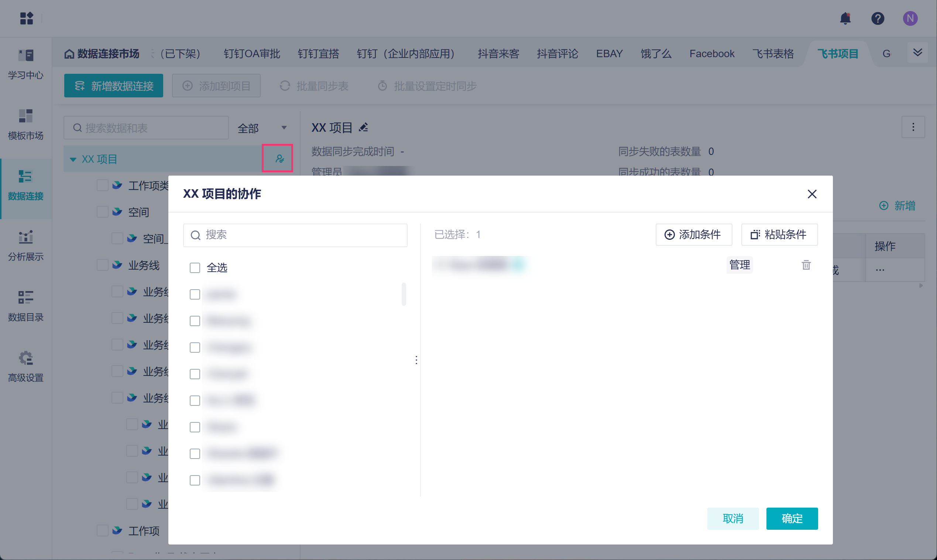Viewport: 937px width, 560px height.
Task: Switch to the Facebook tab
Action: pos(711,54)
